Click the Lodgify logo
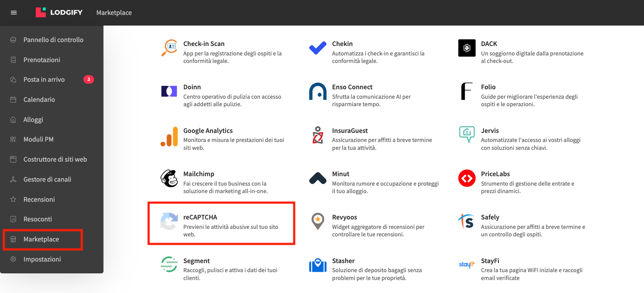Viewport: 644px width, 293px height. 59,12
